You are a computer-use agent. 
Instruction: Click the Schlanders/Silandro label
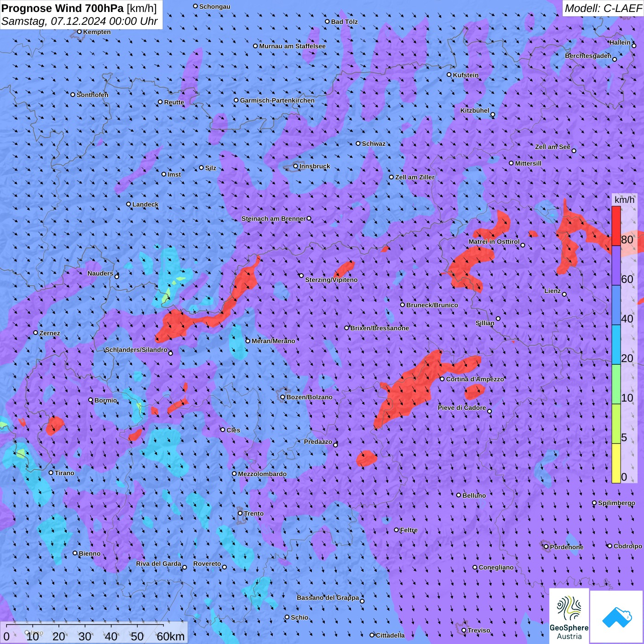[x=136, y=350]
